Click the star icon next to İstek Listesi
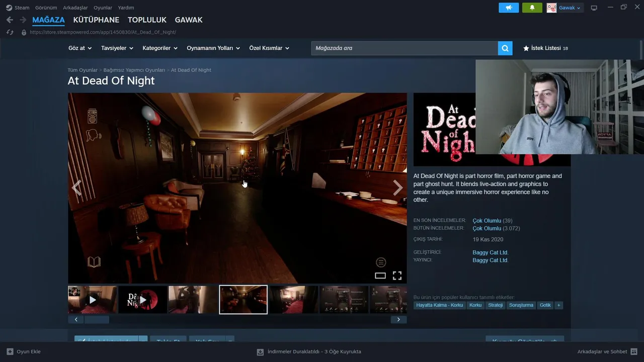This screenshot has width=644, height=362. tap(526, 48)
